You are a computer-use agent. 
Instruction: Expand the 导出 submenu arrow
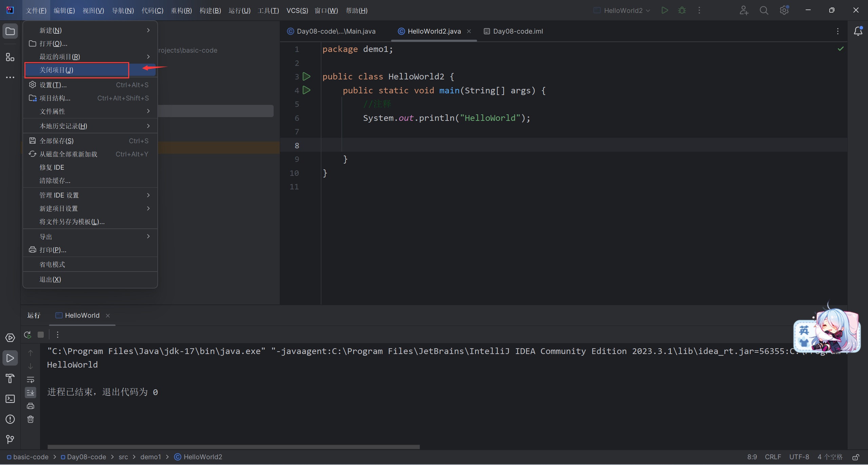click(x=148, y=236)
